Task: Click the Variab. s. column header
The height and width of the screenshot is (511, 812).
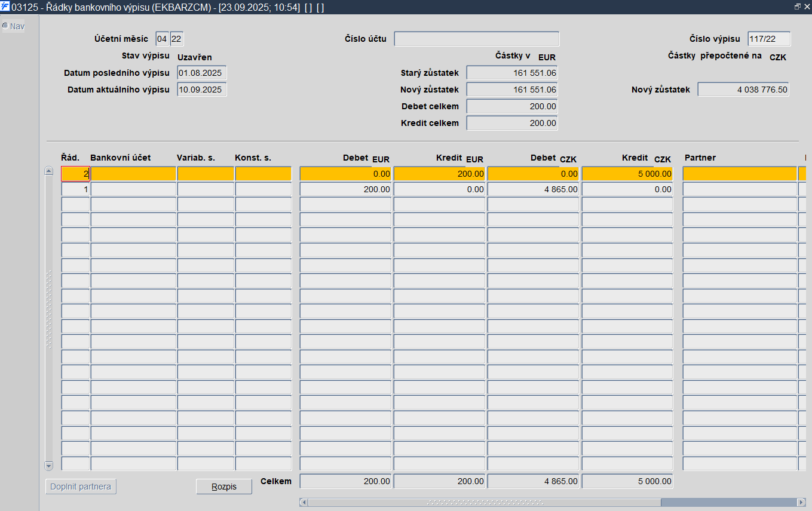Action: 196,158
